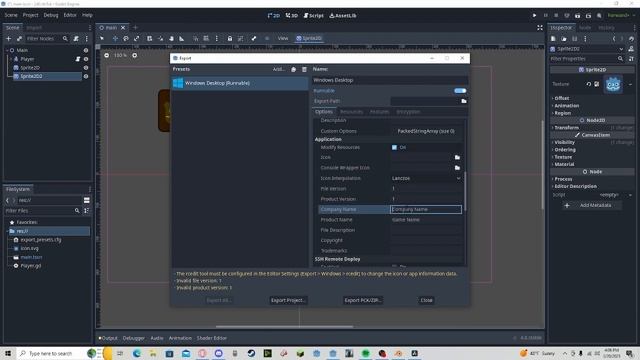
Task: Click the Sprite2D texture thumbnail in Inspector
Action: pyautogui.click(x=613, y=84)
